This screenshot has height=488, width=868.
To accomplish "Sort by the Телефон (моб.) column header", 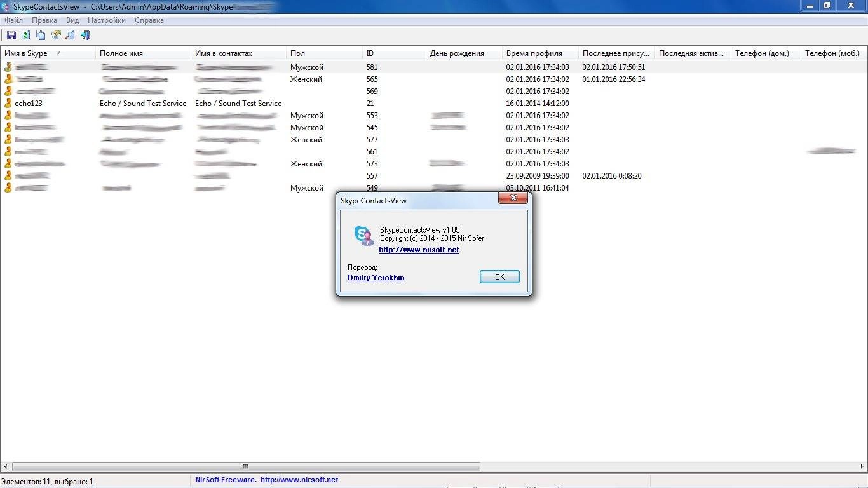I will tap(834, 53).
